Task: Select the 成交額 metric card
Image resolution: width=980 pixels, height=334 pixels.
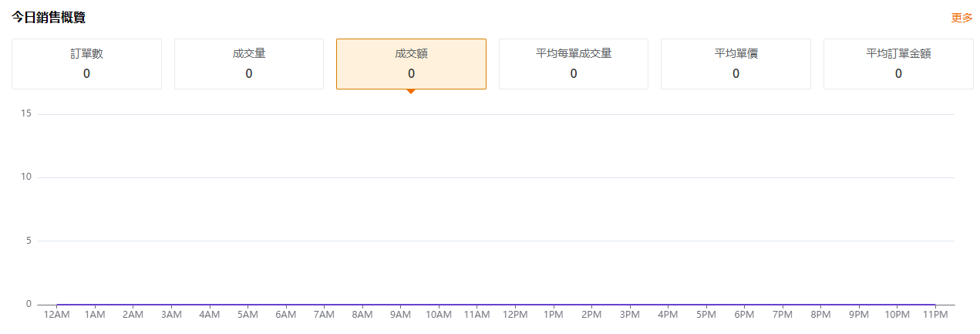Action: tap(411, 64)
